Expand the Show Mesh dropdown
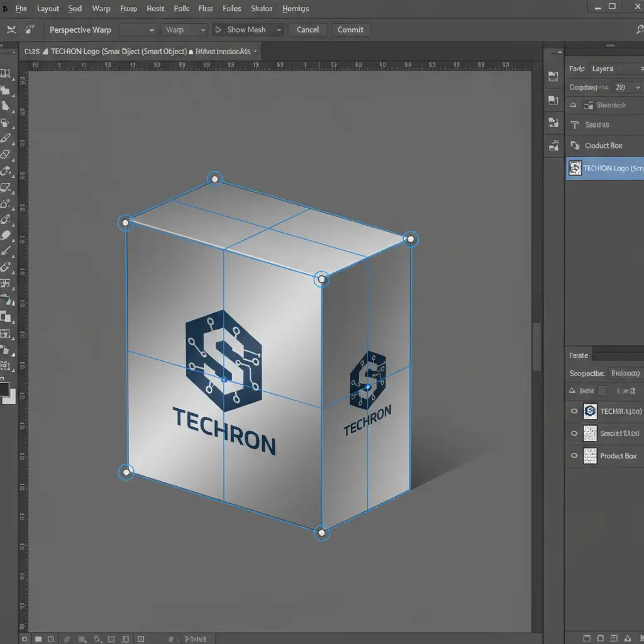This screenshot has width=644, height=644. (x=279, y=30)
